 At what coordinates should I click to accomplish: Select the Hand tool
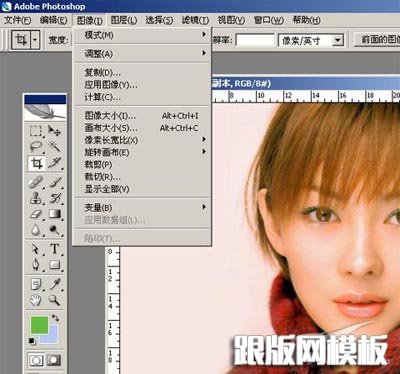point(36,300)
